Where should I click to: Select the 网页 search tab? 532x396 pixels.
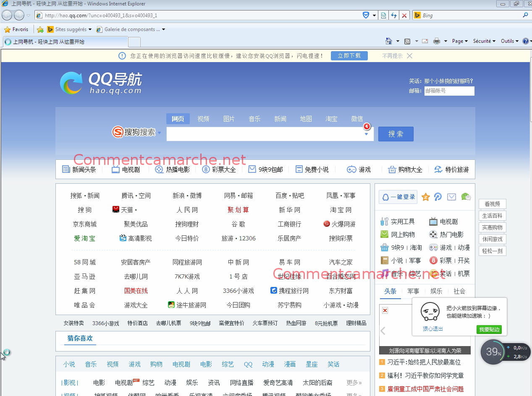[x=178, y=119]
